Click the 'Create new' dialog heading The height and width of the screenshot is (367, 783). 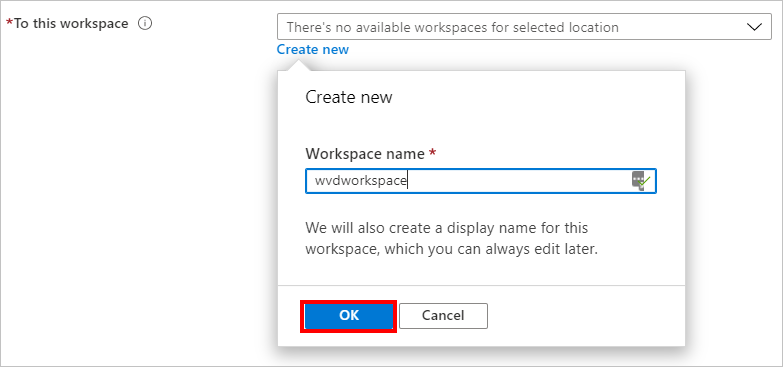tap(349, 97)
